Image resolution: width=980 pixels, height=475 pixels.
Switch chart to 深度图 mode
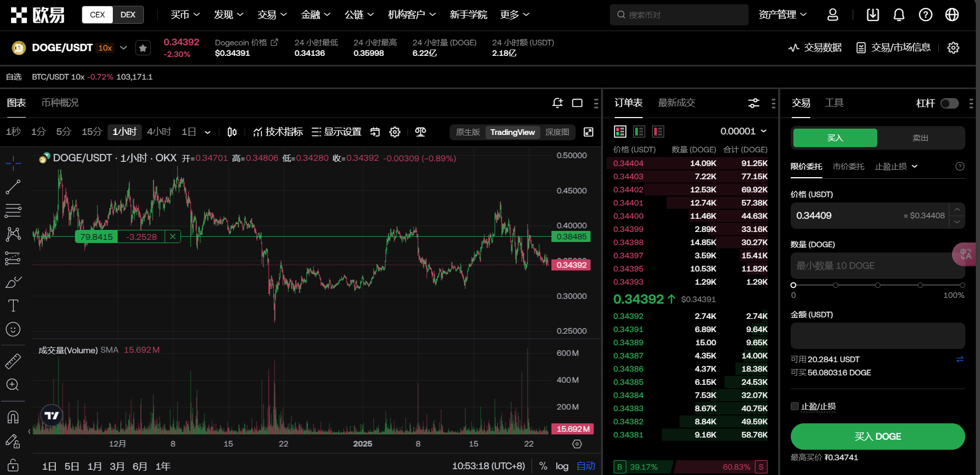(557, 132)
